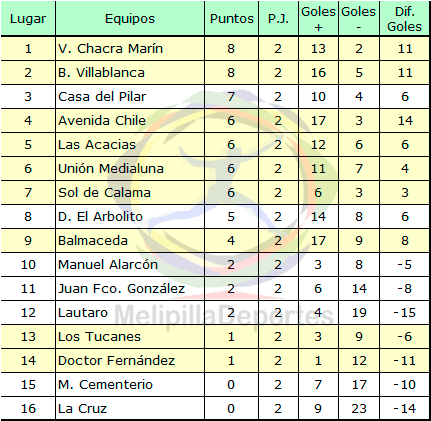The width and height of the screenshot is (431, 421).
Task: Select the Balmaceda team cell
Action: click(x=130, y=241)
